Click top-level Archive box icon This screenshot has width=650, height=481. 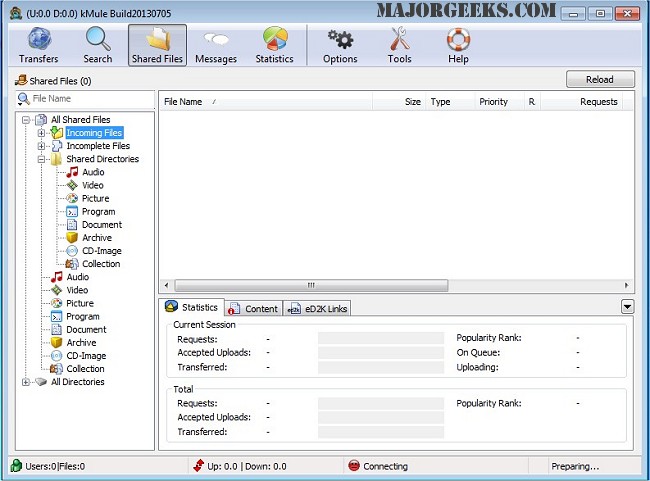click(57, 343)
